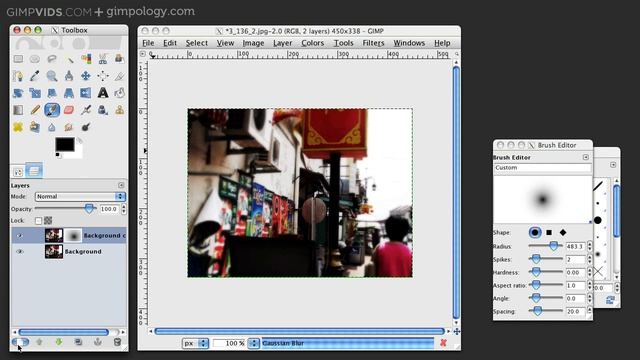This screenshot has width=640, height=360.
Task: Select the Alignment tool
Action: click(103, 76)
